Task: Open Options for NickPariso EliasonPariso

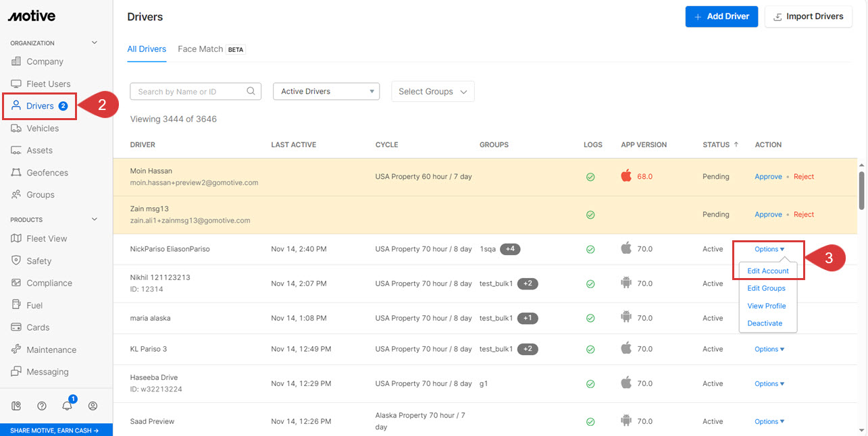Action: point(769,249)
